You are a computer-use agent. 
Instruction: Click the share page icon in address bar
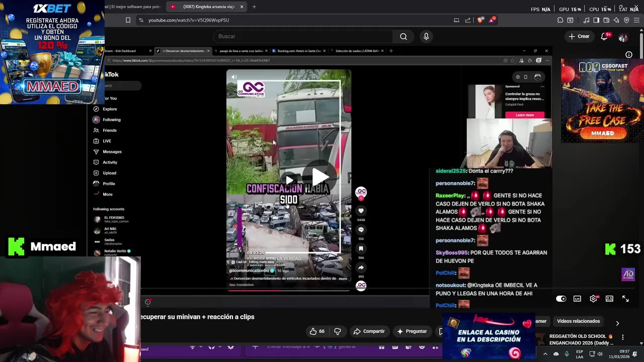468,20
